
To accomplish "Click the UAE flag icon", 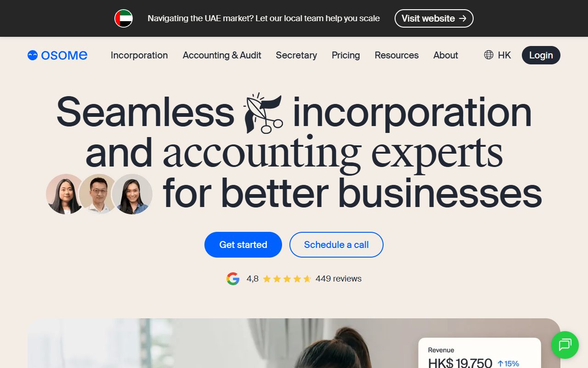I will [x=124, y=18].
